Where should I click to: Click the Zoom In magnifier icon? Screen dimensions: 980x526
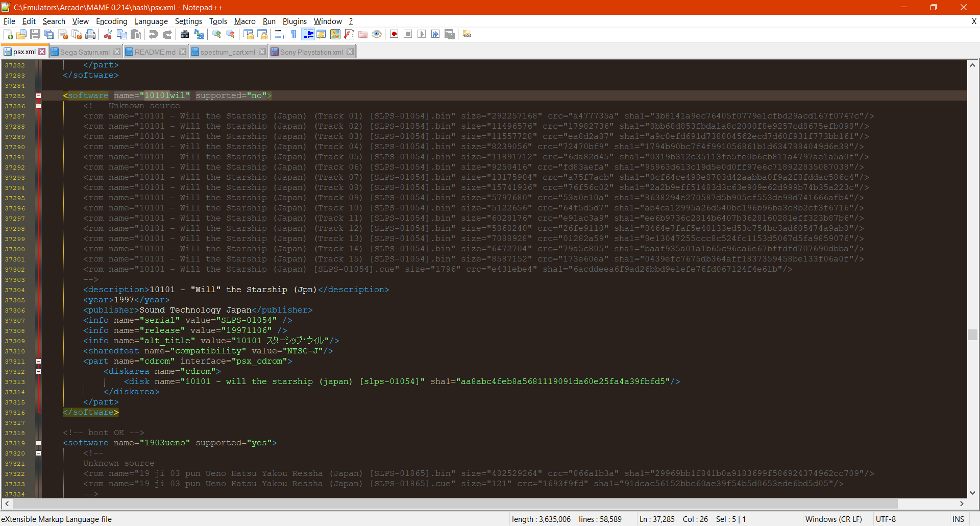pos(217,34)
